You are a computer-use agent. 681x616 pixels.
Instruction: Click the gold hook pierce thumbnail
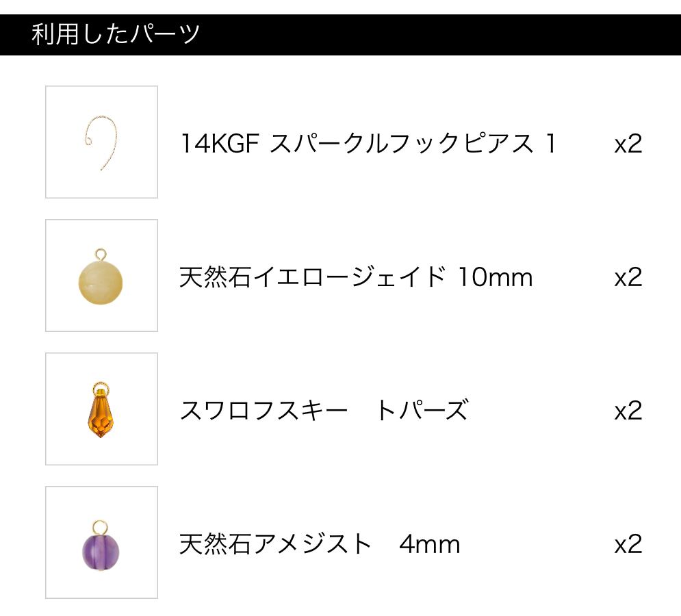[x=101, y=142]
